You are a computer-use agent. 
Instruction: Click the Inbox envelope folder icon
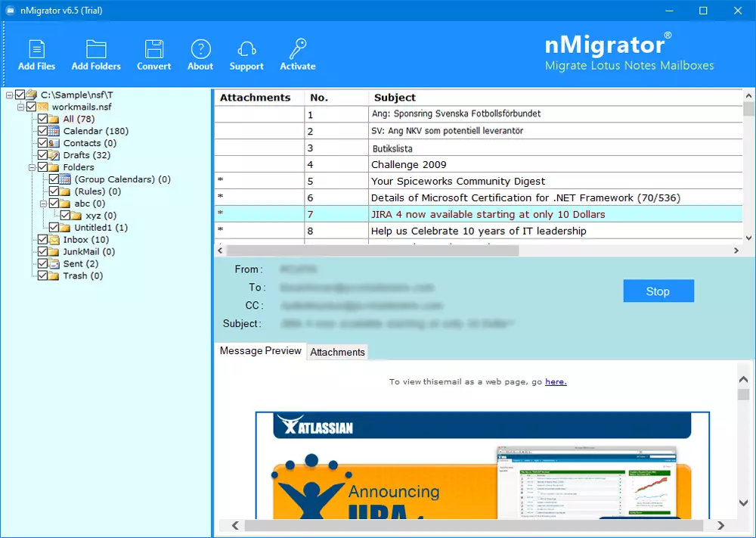(54, 239)
